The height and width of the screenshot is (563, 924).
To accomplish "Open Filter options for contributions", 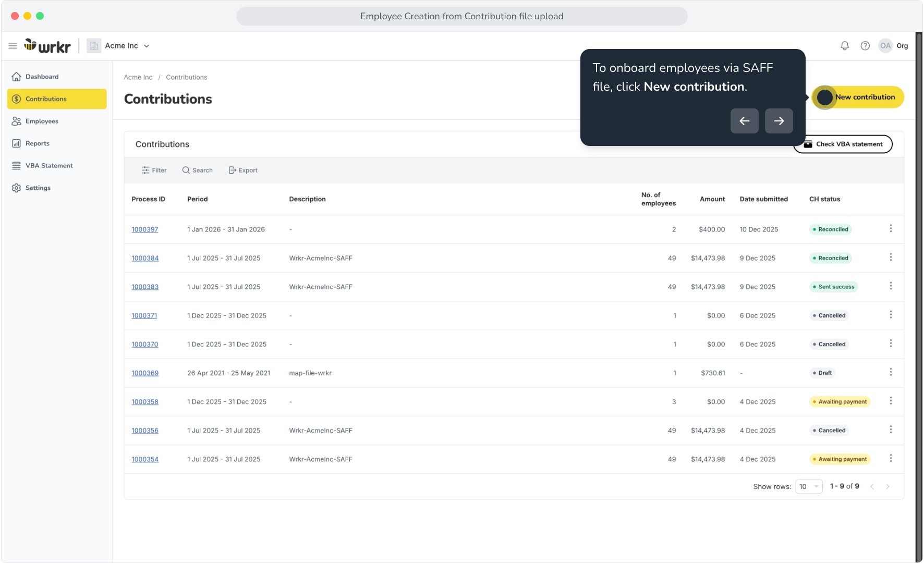I will pyautogui.click(x=154, y=170).
